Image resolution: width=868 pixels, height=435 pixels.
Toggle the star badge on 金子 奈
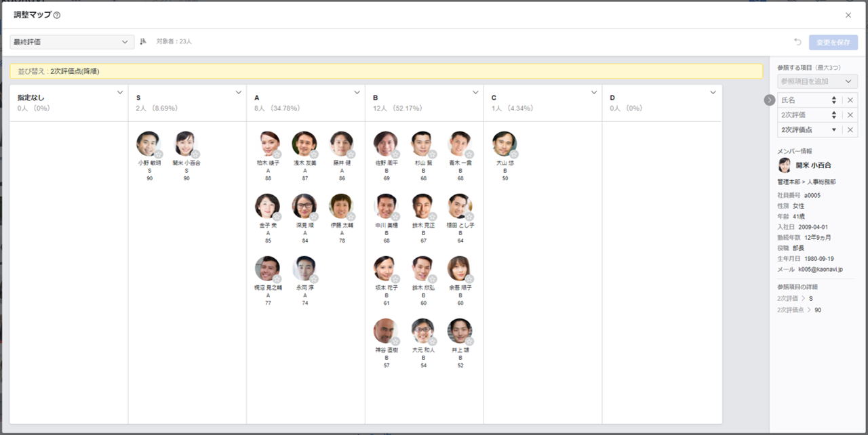(x=277, y=217)
